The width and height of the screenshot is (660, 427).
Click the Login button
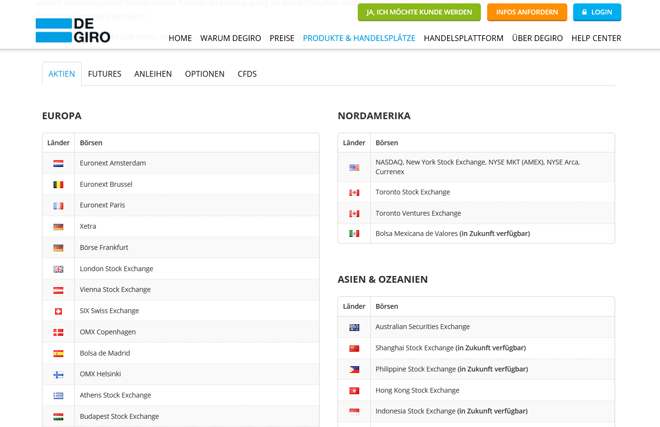point(597,12)
